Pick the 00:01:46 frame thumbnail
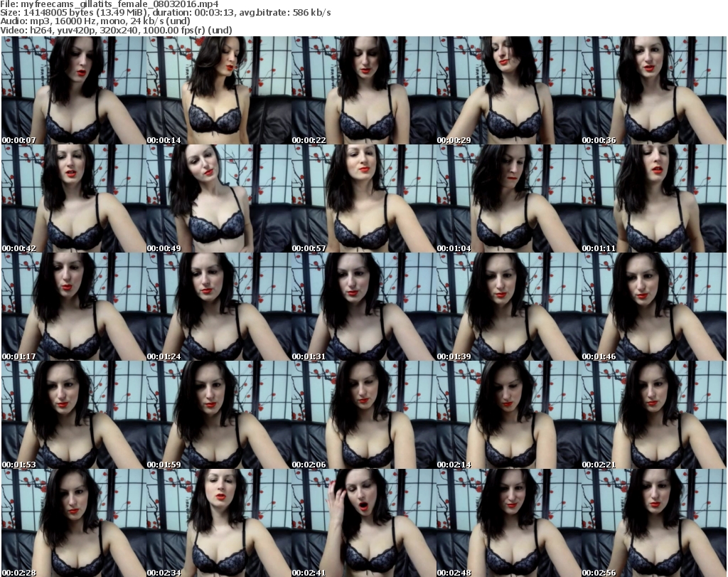 tap(654, 307)
